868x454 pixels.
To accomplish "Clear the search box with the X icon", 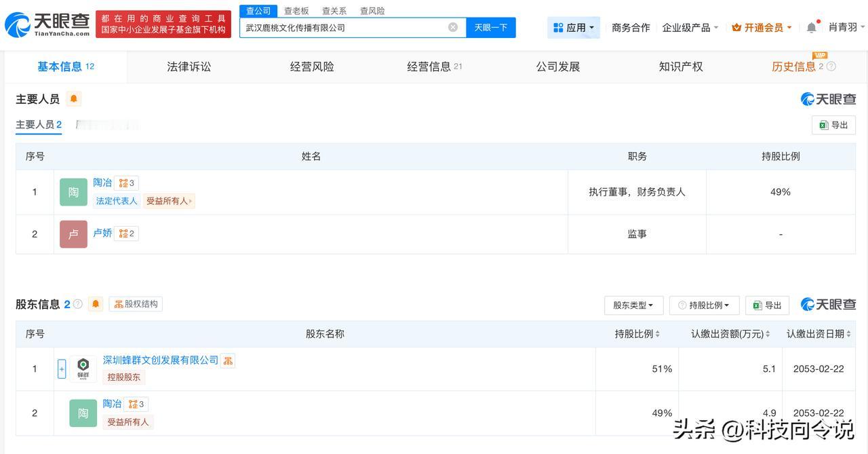I will (453, 27).
